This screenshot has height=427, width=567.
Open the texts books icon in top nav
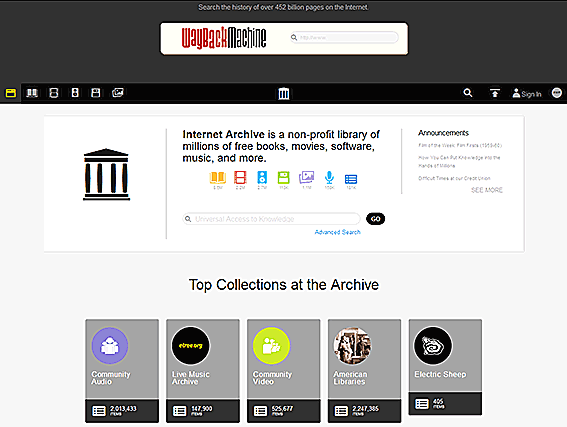click(32, 93)
